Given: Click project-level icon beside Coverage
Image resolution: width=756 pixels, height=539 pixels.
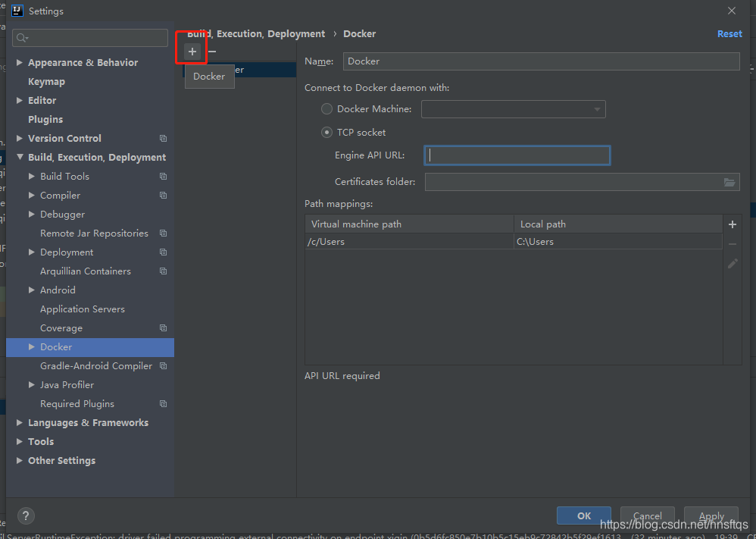Looking at the screenshot, I should pyautogui.click(x=163, y=328).
